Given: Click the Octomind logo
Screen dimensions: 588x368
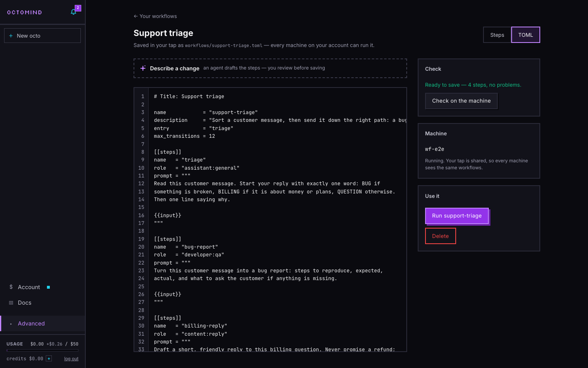Looking at the screenshot, I should (24, 12).
